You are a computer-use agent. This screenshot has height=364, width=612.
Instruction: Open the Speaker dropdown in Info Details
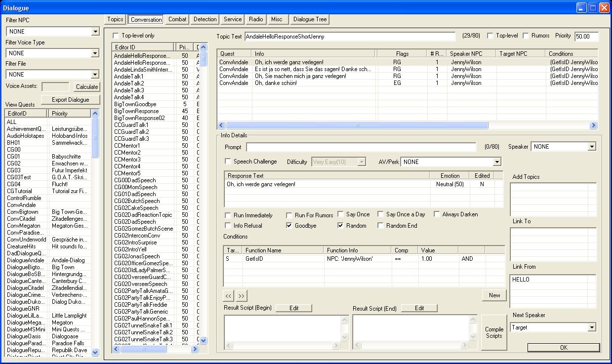point(592,147)
